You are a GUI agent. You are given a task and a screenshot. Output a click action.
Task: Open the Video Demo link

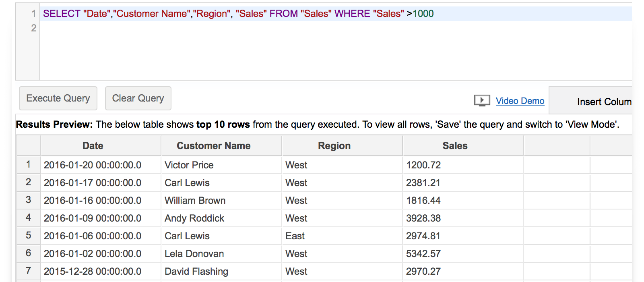pyautogui.click(x=520, y=101)
